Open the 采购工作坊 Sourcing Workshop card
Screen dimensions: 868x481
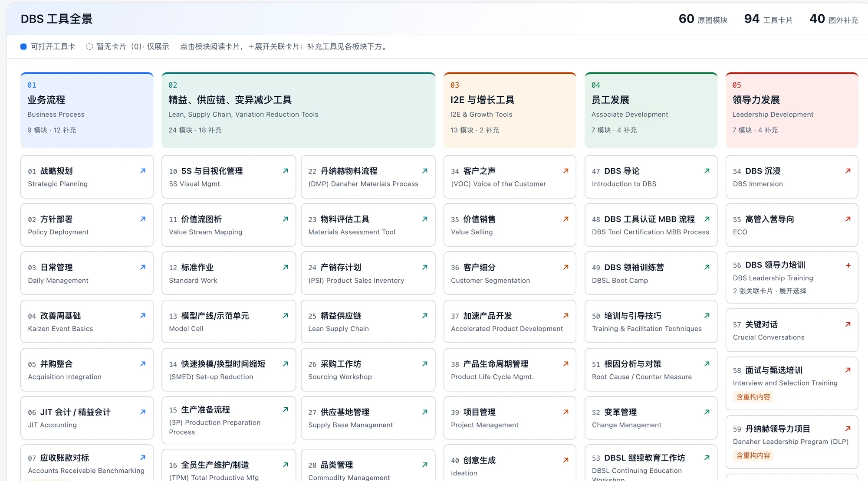coord(368,370)
